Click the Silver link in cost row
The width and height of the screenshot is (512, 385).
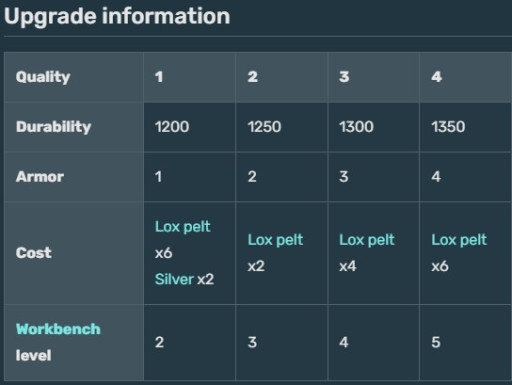[x=174, y=279]
